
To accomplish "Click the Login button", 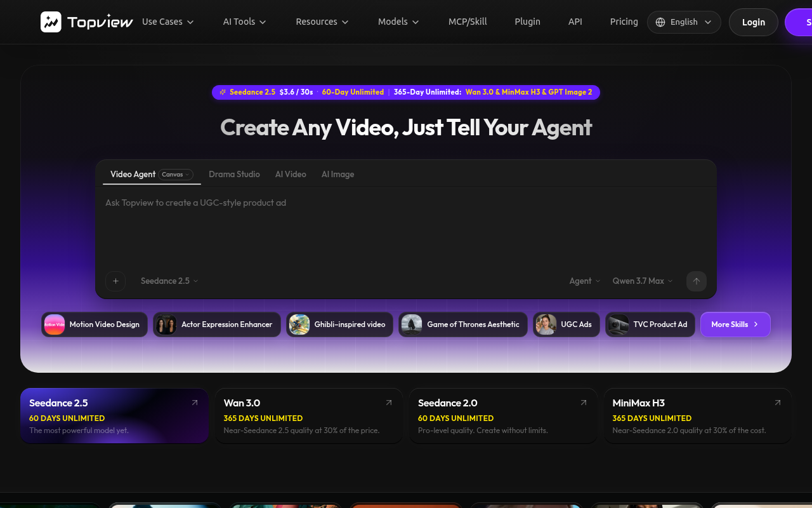I will 754,22.
